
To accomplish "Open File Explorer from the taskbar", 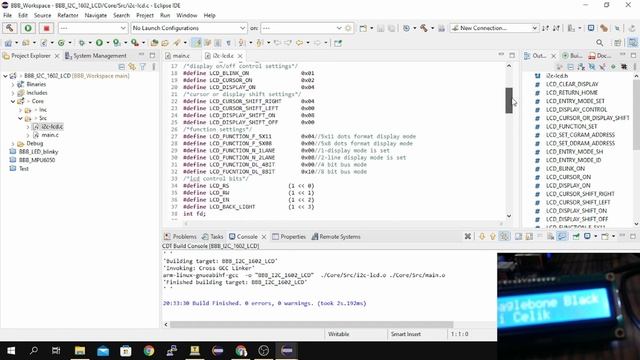I will pyautogui.click(x=80, y=351).
